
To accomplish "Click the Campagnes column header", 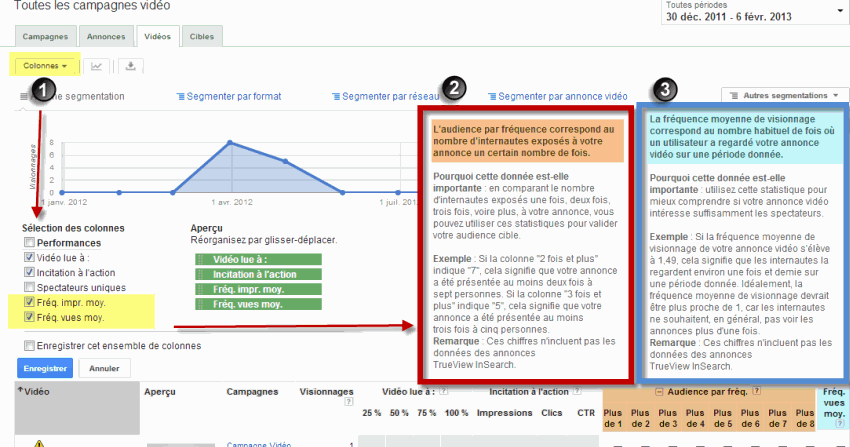I will [252, 391].
